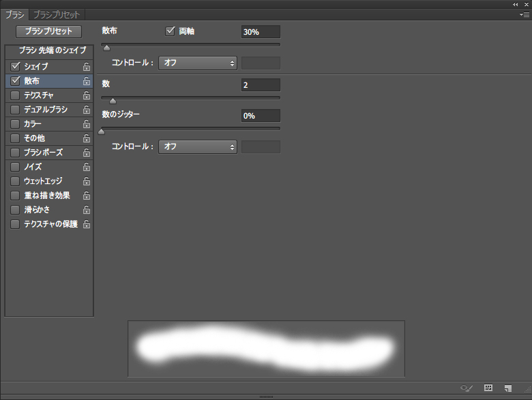Enable the ウェットエッジ checkbox
This screenshot has width=532, height=400.
coord(15,181)
